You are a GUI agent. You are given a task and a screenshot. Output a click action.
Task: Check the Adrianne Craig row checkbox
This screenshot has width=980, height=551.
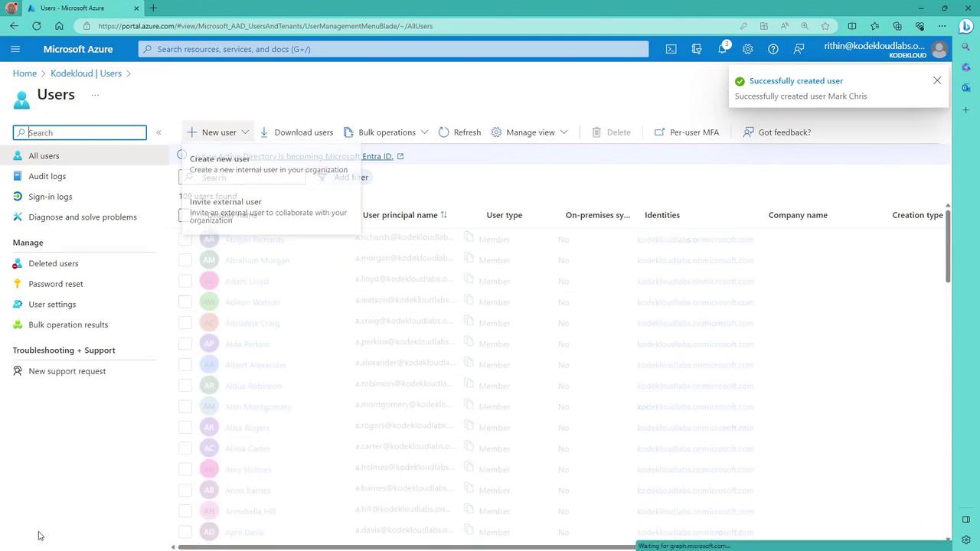coord(185,323)
